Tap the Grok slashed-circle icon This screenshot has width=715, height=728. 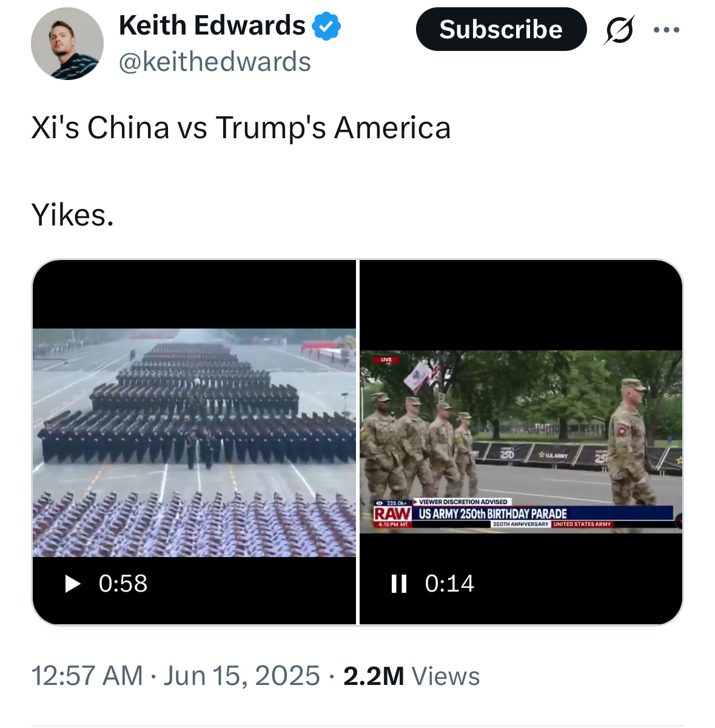(x=619, y=30)
